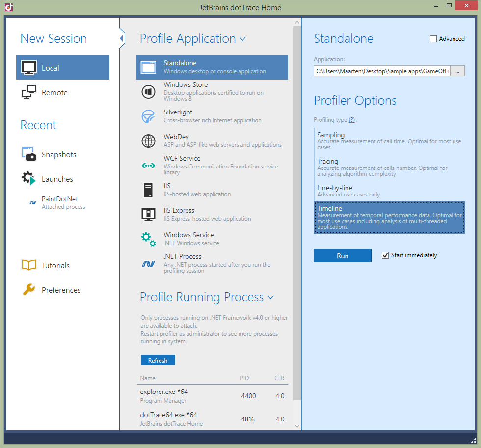Viewport: 481px width, 448px height.
Task: Select the dotTrace64.exe *64 process row
Action: coord(212,419)
